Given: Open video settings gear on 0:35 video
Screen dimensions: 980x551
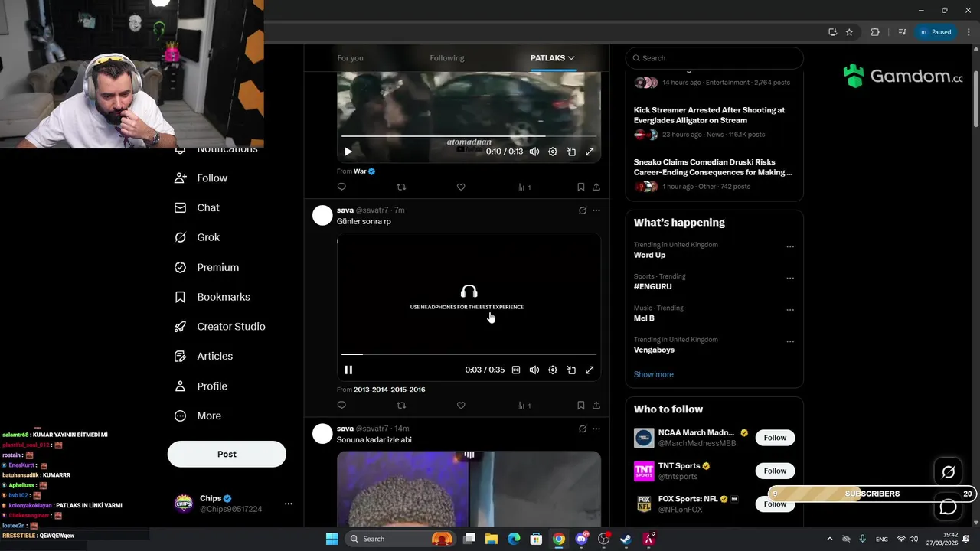Looking at the screenshot, I should click(x=553, y=370).
